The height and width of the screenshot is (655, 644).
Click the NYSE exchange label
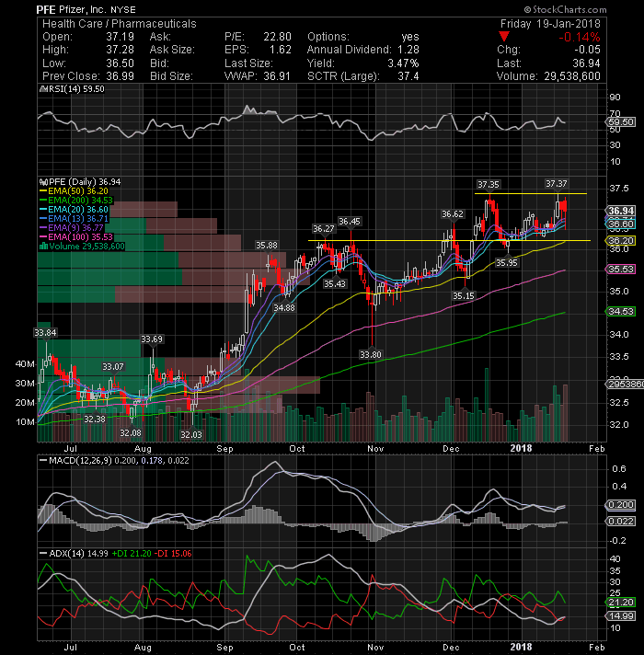point(123,9)
